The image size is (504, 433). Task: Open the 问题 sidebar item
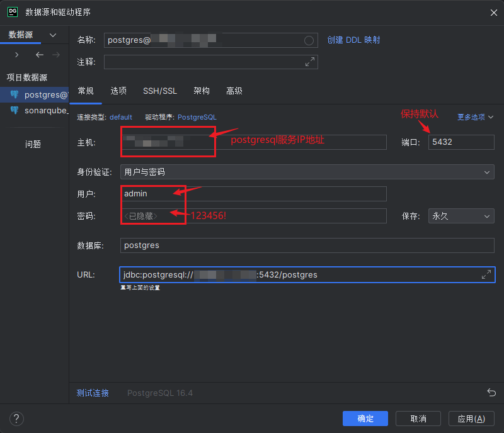pyautogui.click(x=33, y=144)
